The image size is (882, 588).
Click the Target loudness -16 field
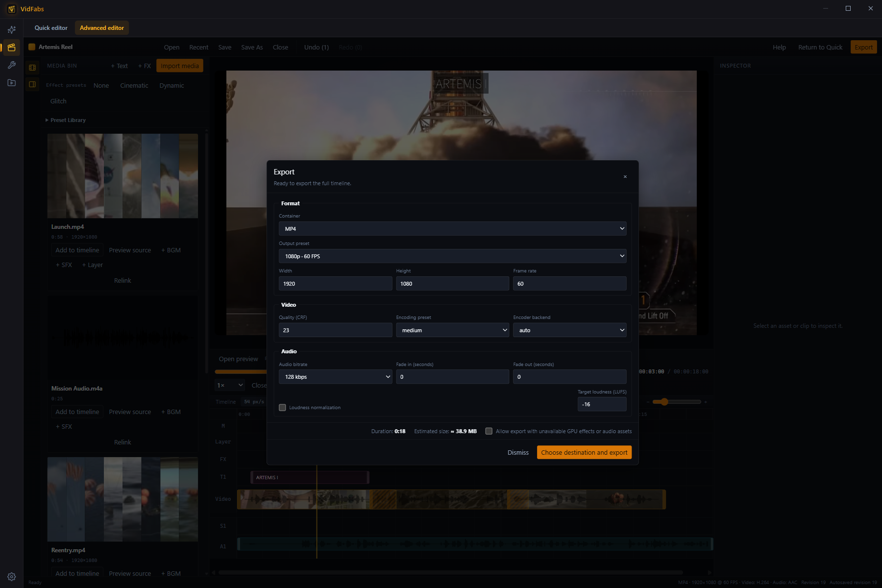coord(602,404)
